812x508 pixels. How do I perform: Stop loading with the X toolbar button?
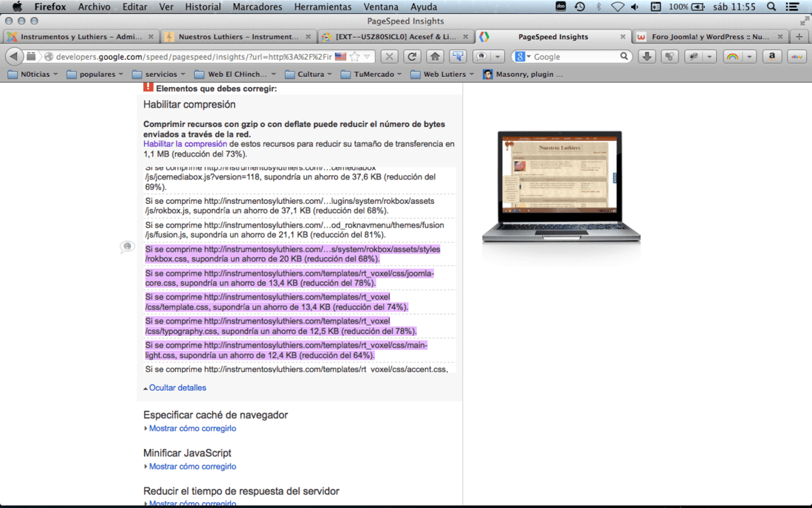(x=390, y=56)
